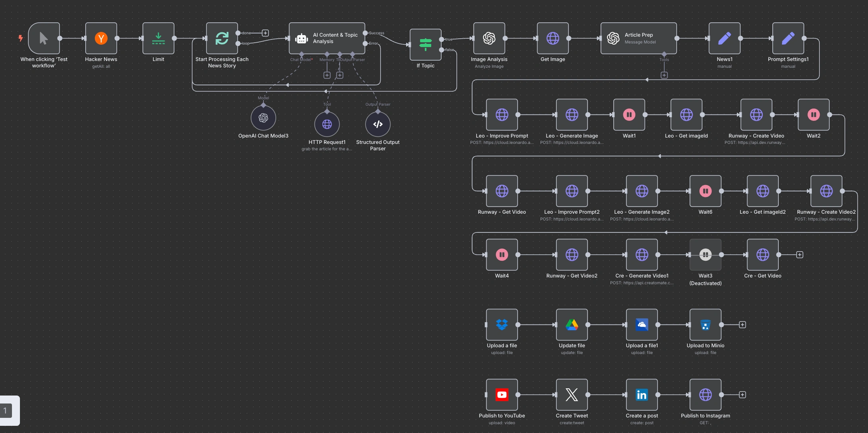Screen dimensions: 868x433
Task: Open the Publish to Instagram node
Action: [705, 395]
